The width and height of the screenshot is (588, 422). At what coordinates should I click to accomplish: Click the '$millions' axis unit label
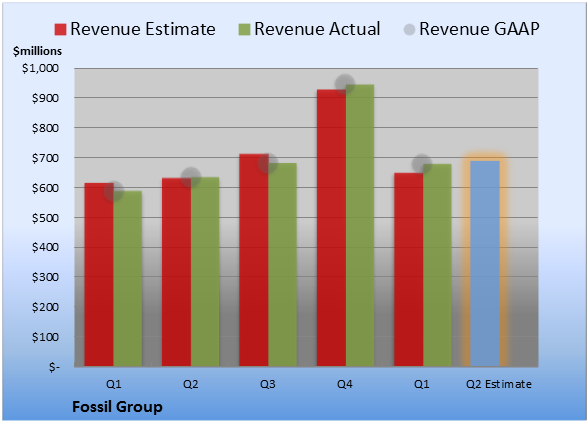coord(38,51)
